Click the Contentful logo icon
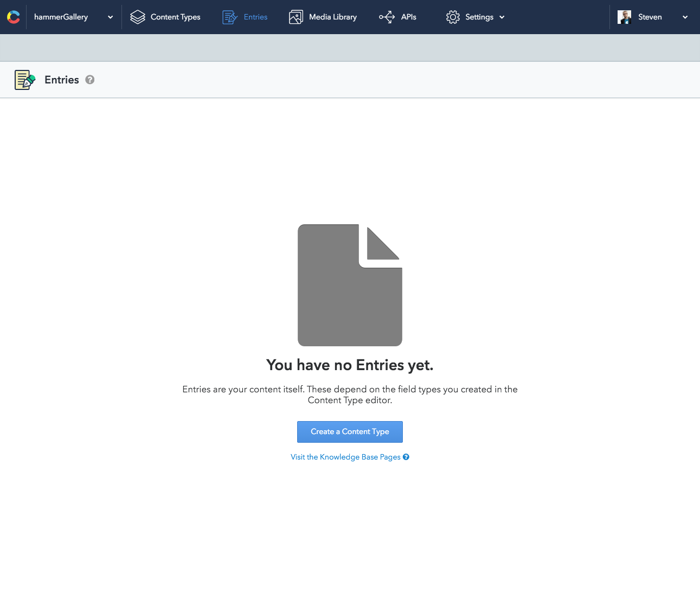The width and height of the screenshot is (700, 614). [x=14, y=17]
